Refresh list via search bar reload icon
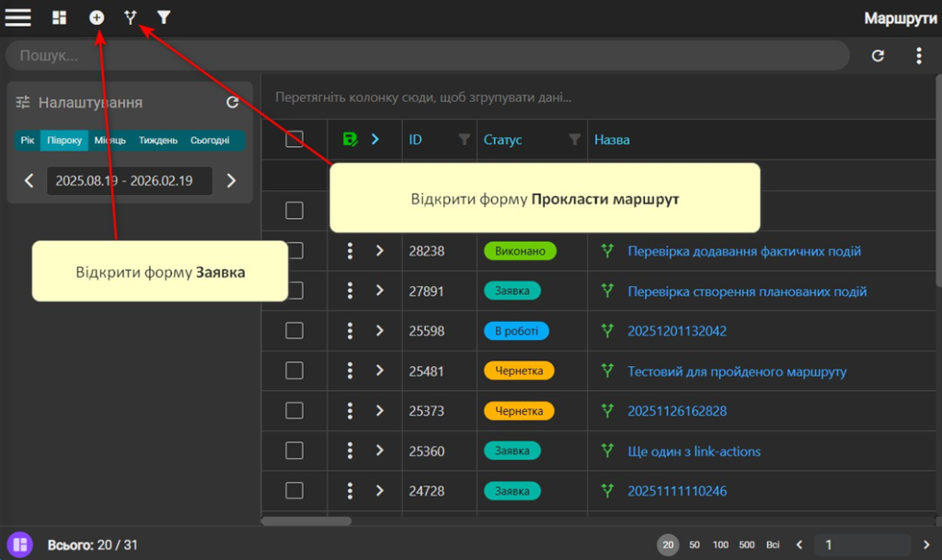Image resolution: width=942 pixels, height=560 pixels. click(878, 56)
